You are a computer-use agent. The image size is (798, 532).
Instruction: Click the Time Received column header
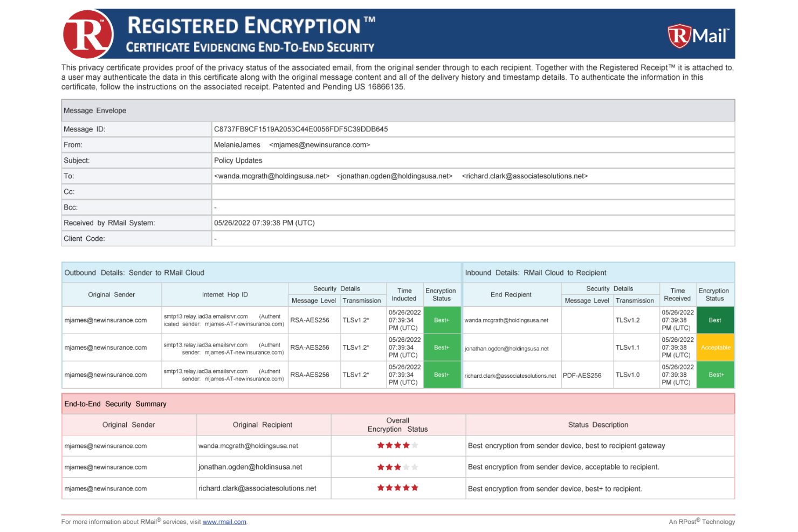pos(678,295)
